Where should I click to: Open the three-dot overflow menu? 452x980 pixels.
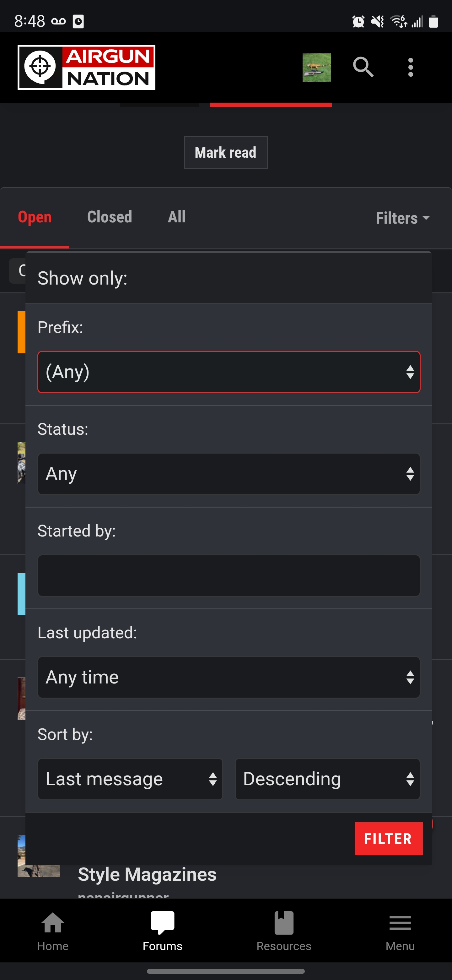pos(410,67)
